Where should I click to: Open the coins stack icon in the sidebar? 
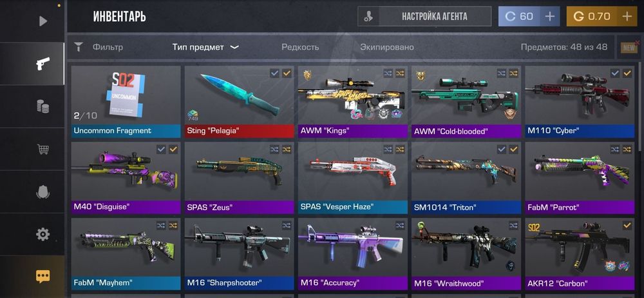pyautogui.click(x=43, y=106)
